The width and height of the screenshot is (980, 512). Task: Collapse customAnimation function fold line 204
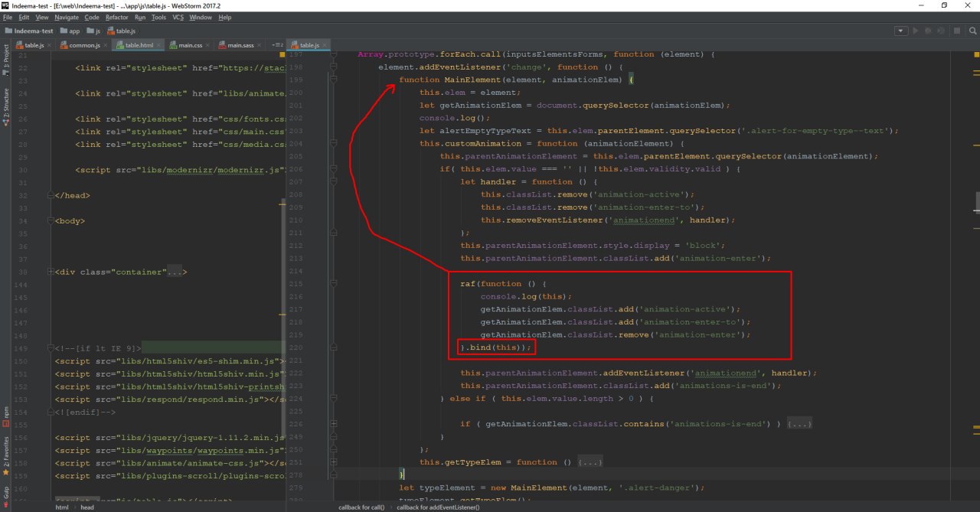334,143
